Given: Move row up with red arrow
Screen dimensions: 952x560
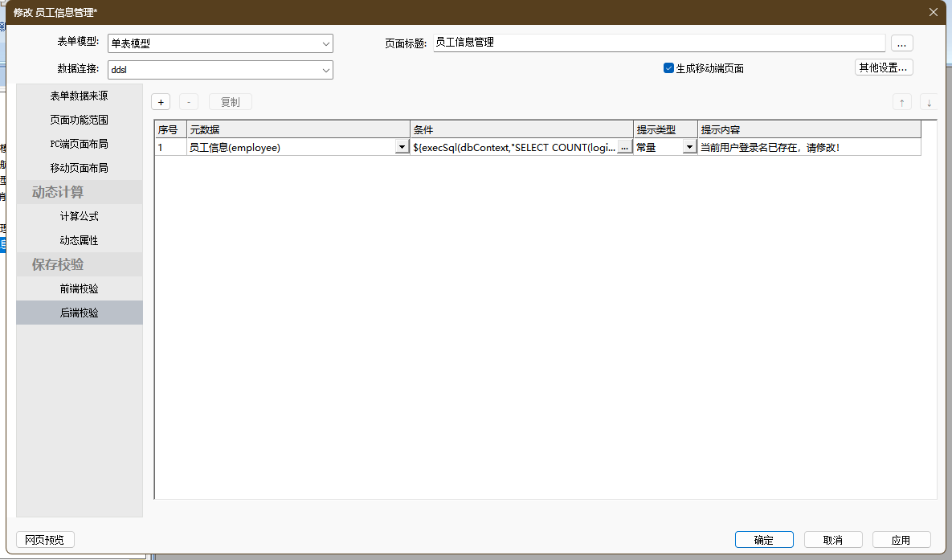Looking at the screenshot, I should (x=902, y=102).
